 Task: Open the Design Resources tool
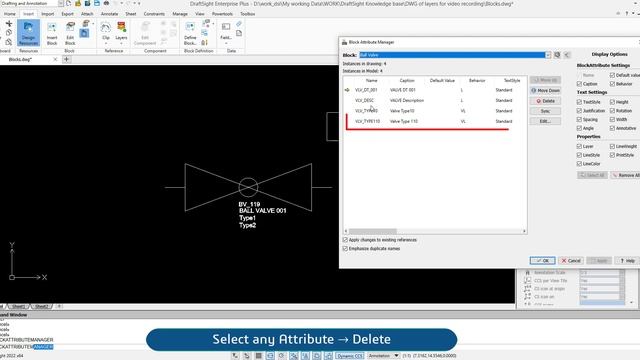pos(28,33)
